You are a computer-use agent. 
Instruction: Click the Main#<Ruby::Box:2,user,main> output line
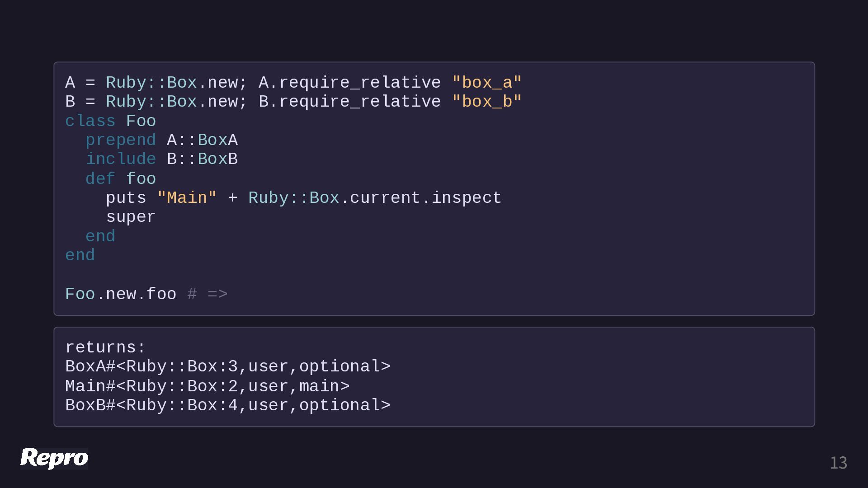click(x=207, y=386)
